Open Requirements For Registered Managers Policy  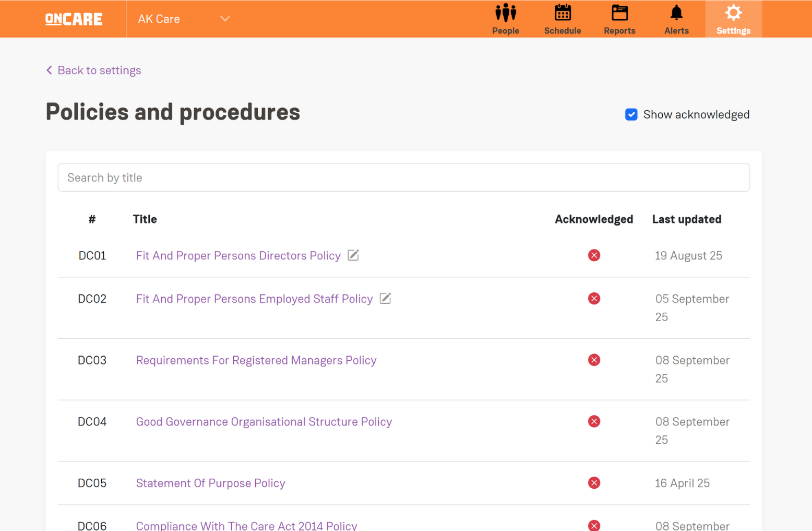256,360
